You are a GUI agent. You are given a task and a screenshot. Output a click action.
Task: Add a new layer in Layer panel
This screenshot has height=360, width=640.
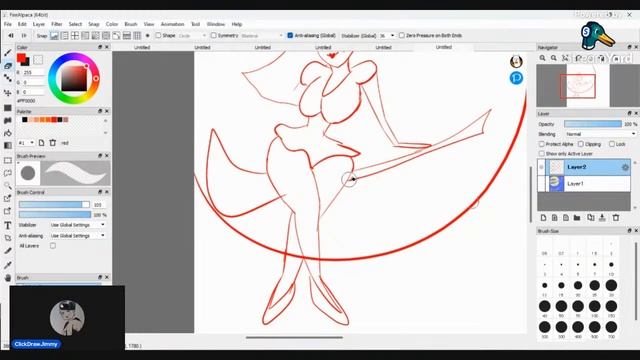click(x=543, y=218)
